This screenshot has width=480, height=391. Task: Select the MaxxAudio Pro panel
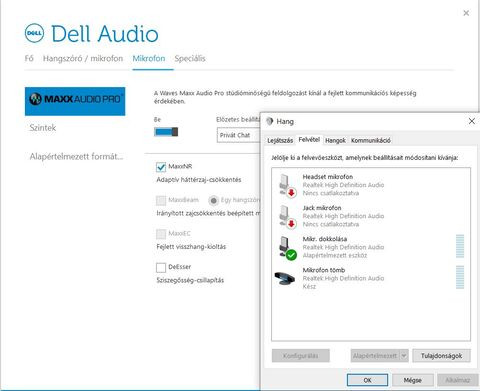coord(75,101)
